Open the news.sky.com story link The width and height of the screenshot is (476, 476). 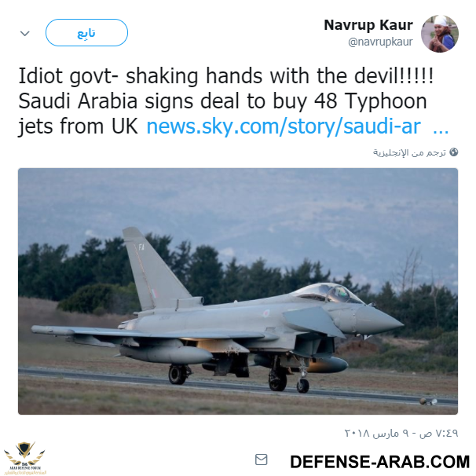point(284,126)
